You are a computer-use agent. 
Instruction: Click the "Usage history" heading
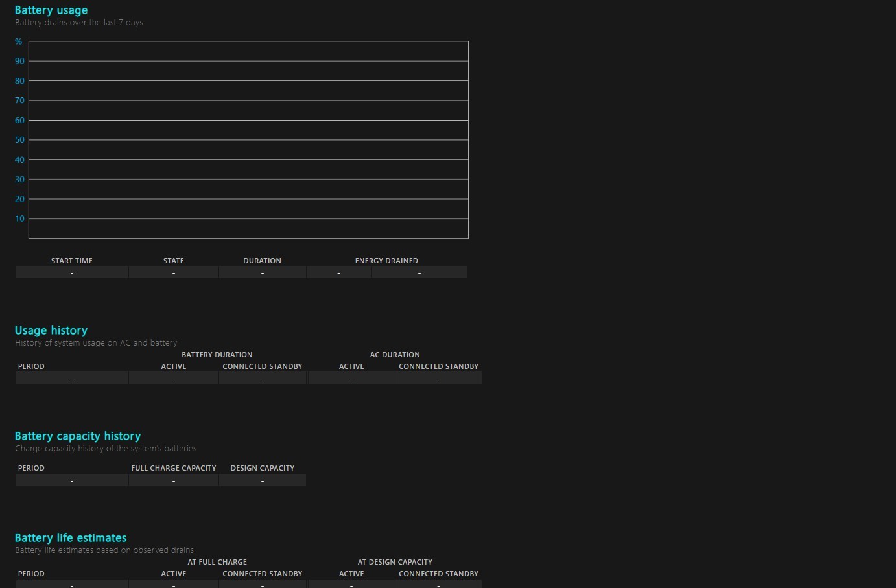[51, 331]
